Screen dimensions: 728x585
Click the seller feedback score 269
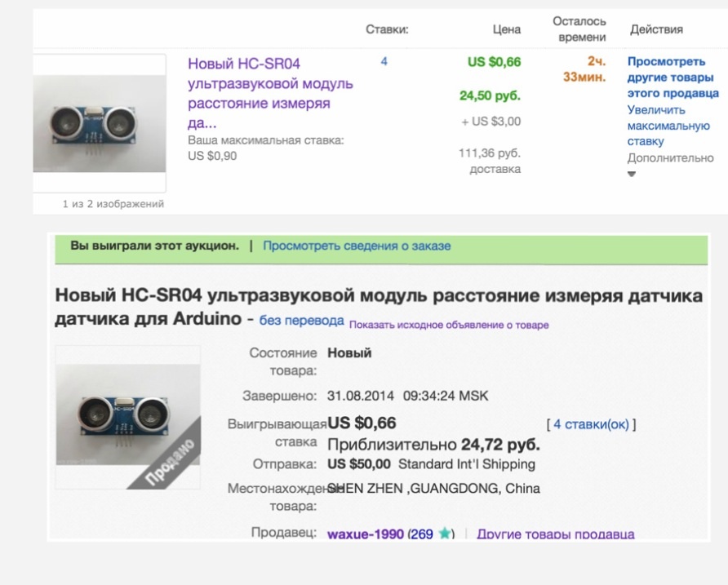click(422, 534)
